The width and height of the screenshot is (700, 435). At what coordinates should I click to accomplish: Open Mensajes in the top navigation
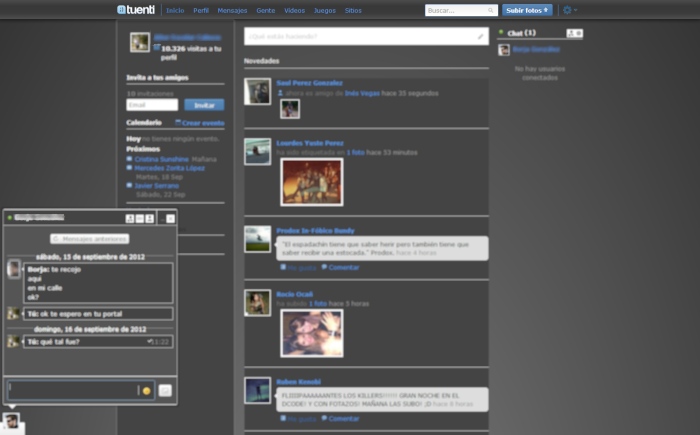232,10
